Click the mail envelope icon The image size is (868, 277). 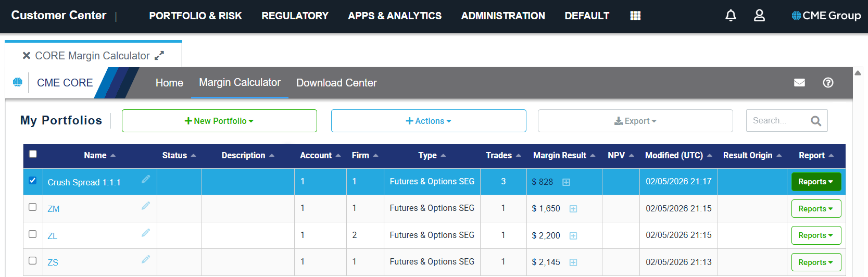pos(799,82)
